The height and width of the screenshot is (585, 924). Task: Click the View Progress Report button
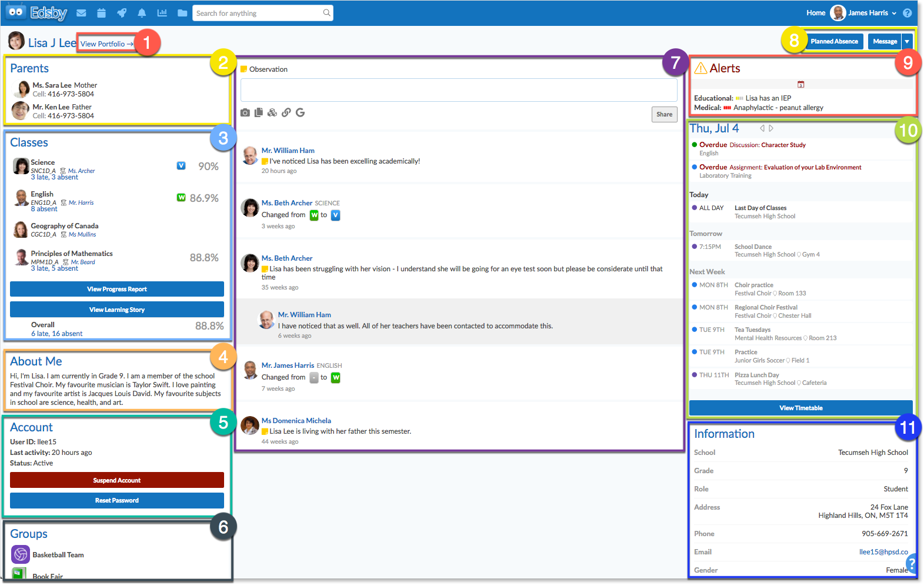[x=117, y=289]
